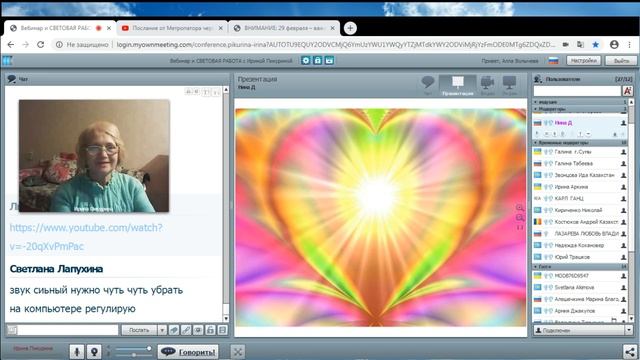The width and height of the screenshot is (640, 360).
Task: Click the zoom-in magnifier on the presentation
Action: tap(520, 208)
